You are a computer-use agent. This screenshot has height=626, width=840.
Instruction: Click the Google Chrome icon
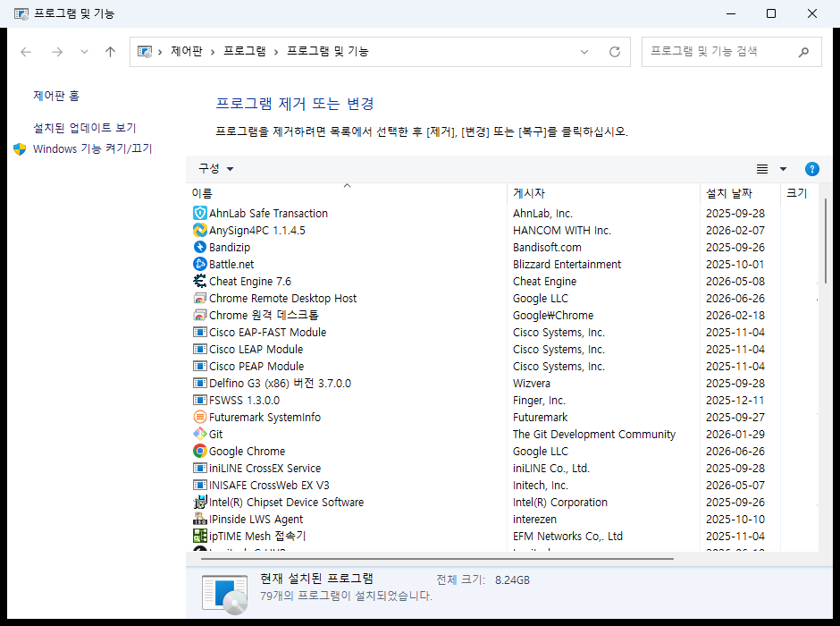tap(200, 452)
